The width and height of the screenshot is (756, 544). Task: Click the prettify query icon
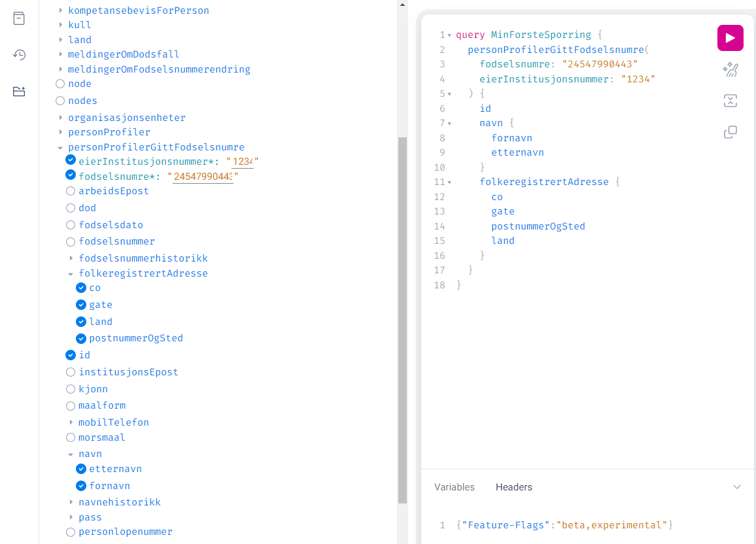730,70
